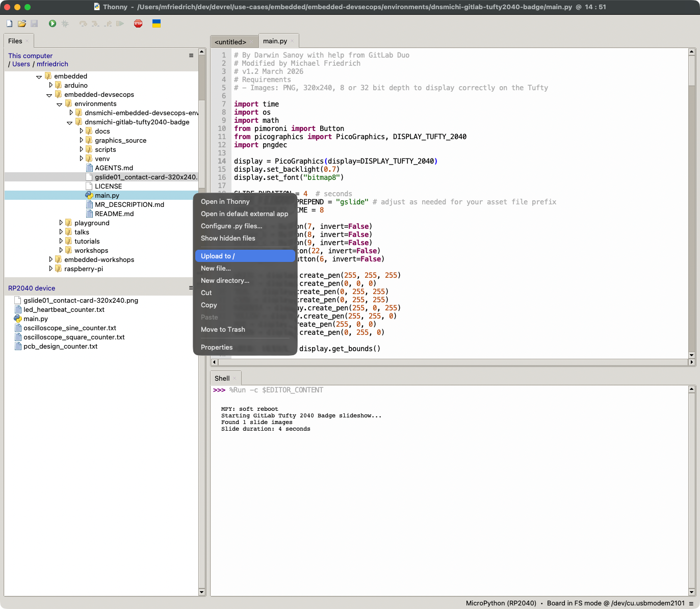This screenshot has width=700, height=609.
Task: Select led_heartbeat_counter.txt on the RP2040 device
Action: tap(64, 310)
